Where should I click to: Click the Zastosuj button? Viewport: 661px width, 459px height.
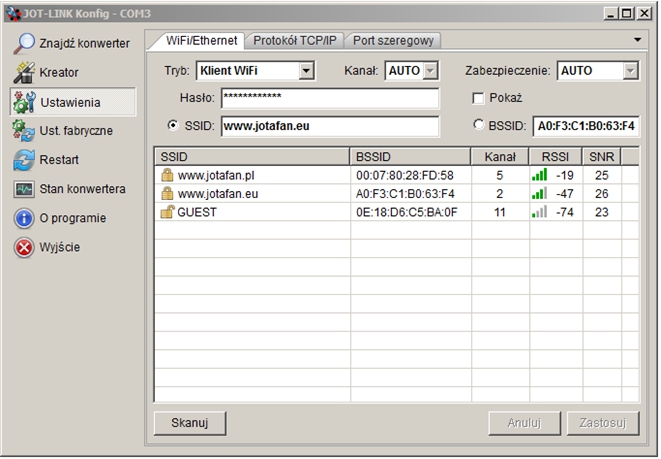tap(602, 422)
